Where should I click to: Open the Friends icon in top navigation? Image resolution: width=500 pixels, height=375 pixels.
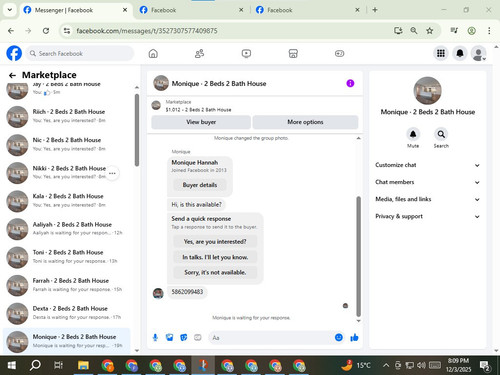199,53
